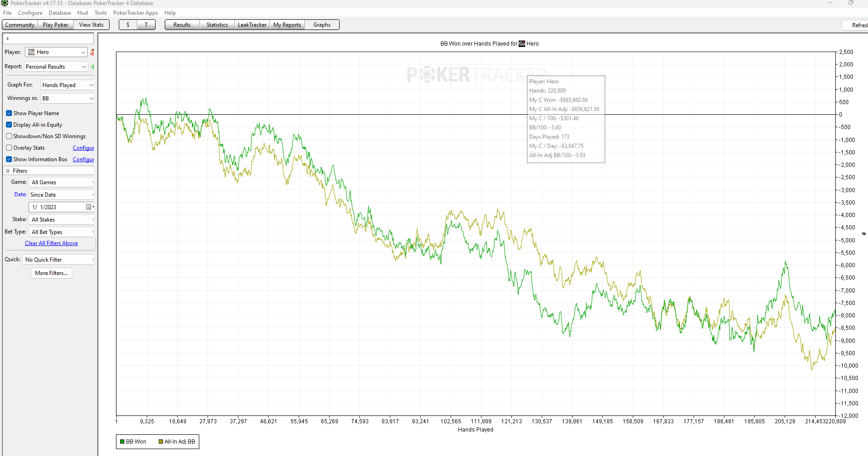Switch to the Play Poker tab
The height and width of the screenshot is (456, 868).
[x=55, y=25]
